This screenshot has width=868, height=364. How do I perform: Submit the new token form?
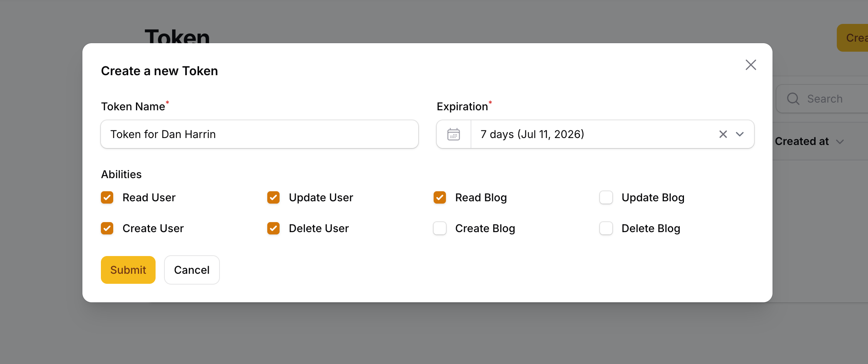128,270
